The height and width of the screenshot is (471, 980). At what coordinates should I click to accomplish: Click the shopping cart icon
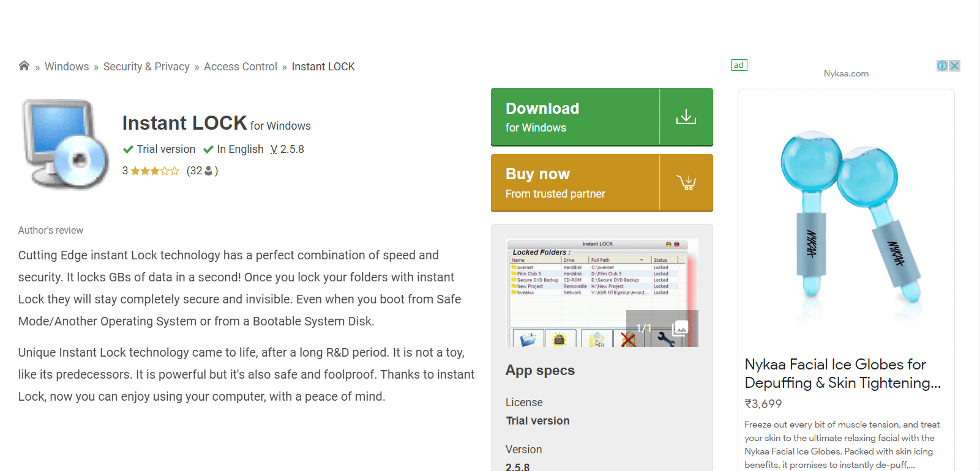(686, 182)
